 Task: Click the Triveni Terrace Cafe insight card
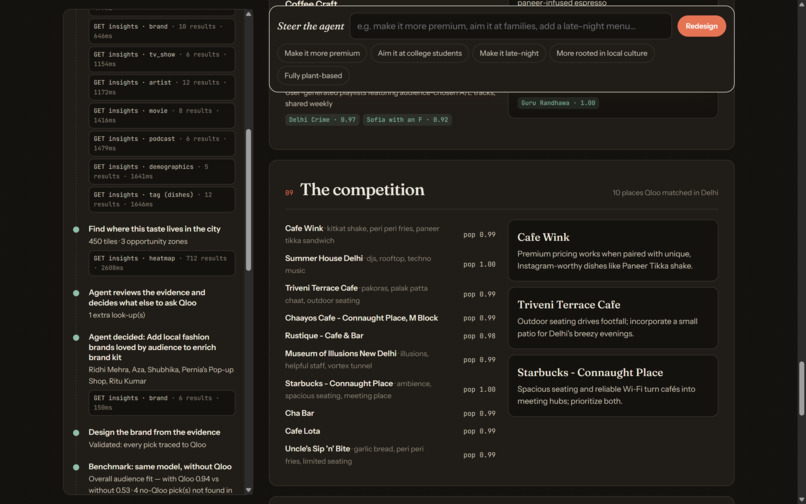pyautogui.click(x=613, y=318)
